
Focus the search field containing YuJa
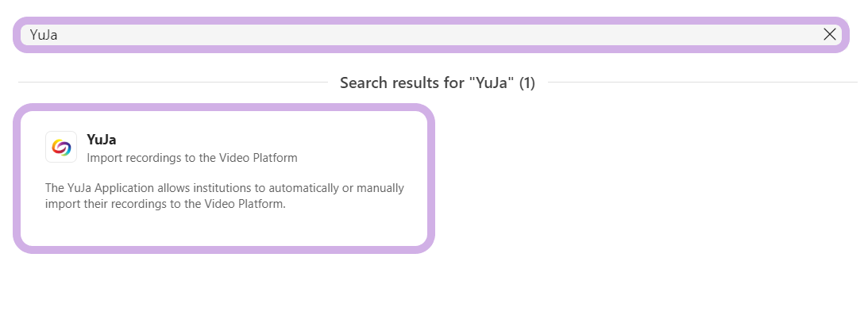coord(431,35)
